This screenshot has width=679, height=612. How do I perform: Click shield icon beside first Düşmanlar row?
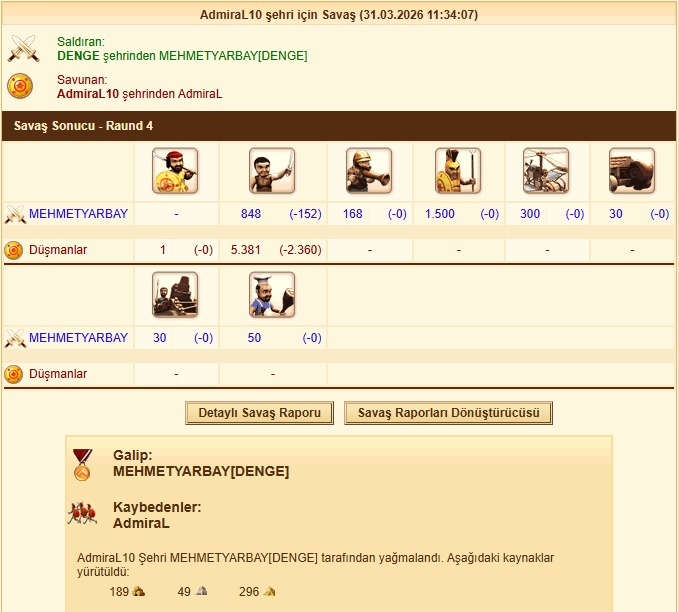pyautogui.click(x=13, y=250)
